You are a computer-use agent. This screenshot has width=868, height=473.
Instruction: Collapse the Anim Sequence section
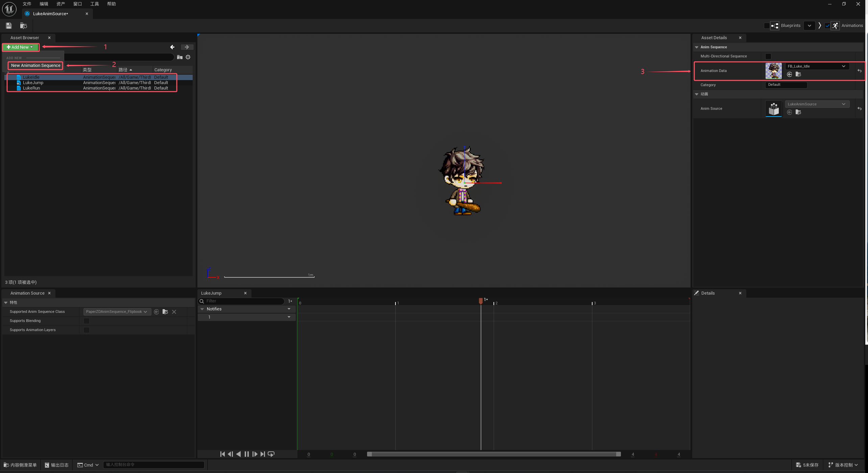[x=697, y=47]
